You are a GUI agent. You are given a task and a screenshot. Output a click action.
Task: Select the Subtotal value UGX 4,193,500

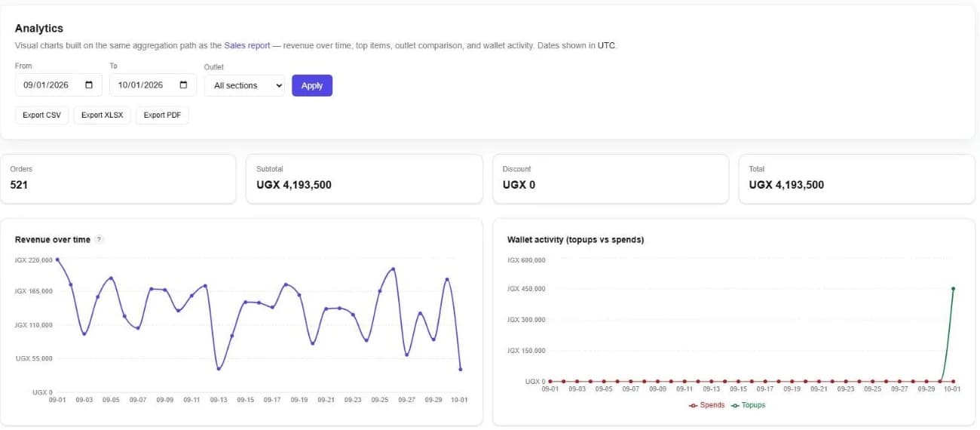(x=294, y=185)
